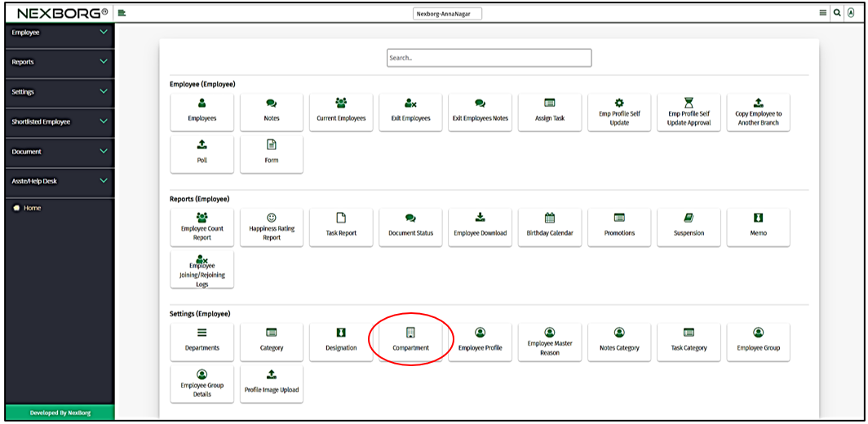
Task: Click the magnifier search icon at top right
Action: pyautogui.click(x=837, y=13)
